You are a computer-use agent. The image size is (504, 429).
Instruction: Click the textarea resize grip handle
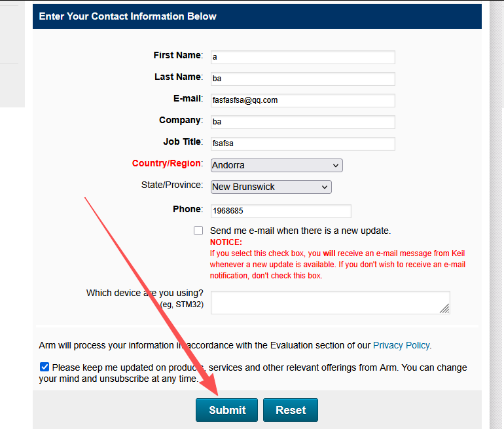(445, 308)
